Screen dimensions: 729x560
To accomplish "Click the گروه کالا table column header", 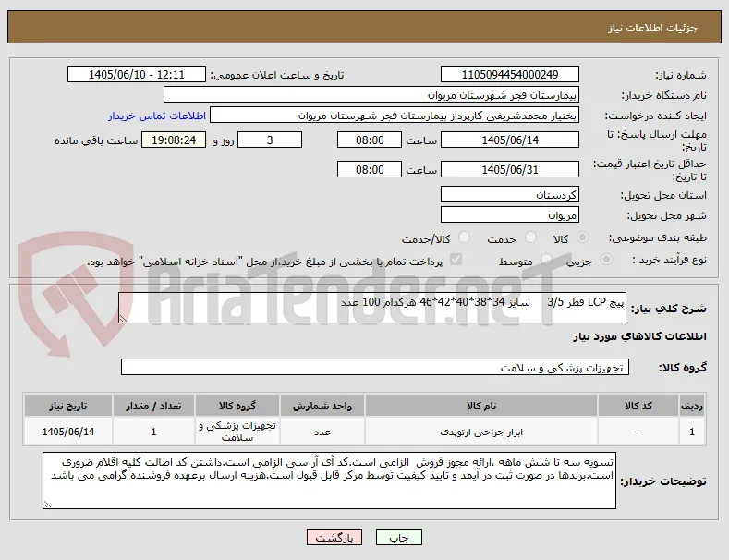I will 237,406.
